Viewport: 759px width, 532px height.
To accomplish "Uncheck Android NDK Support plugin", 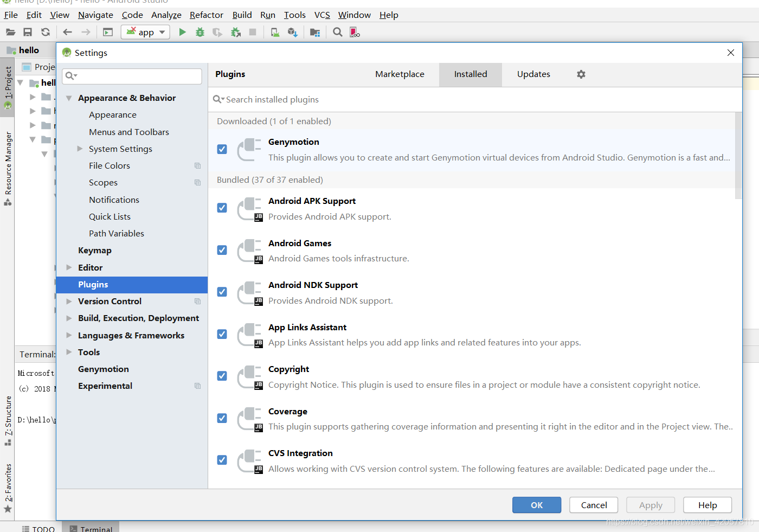I will (x=222, y=292).
